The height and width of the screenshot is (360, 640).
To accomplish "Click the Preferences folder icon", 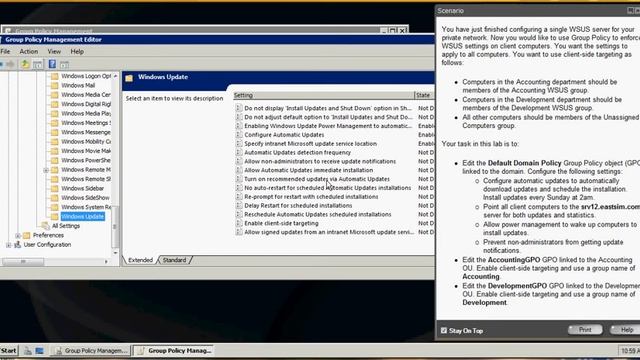I will [27, 235].
